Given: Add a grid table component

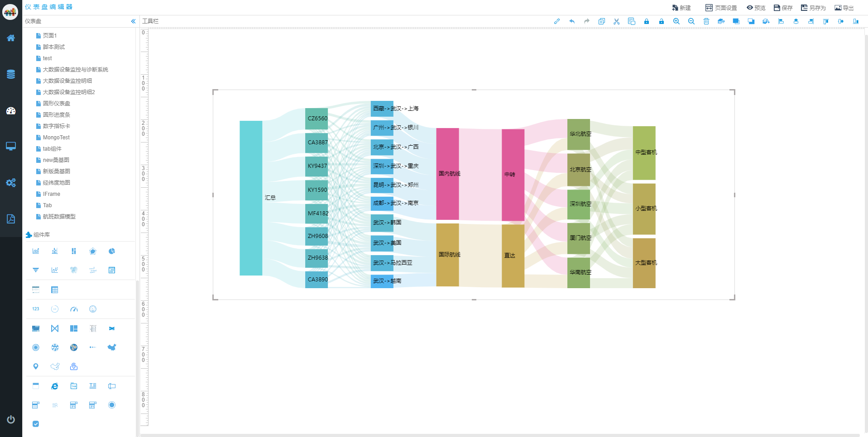Looking at the screenshot, I should coord(55,290).
